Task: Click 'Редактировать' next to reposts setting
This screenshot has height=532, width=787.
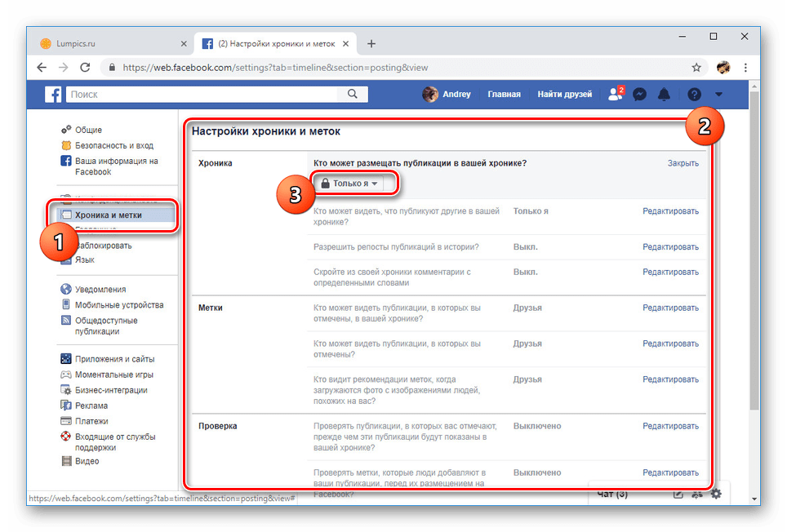Action: pyautogui.click(x=671, y=246)
